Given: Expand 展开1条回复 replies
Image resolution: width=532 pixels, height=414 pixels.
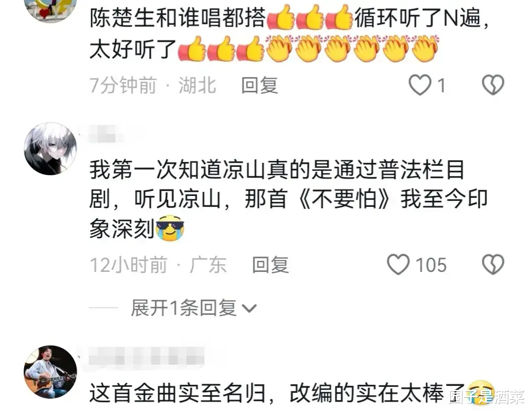Looking at the screenshot, I should coord(193,308).
